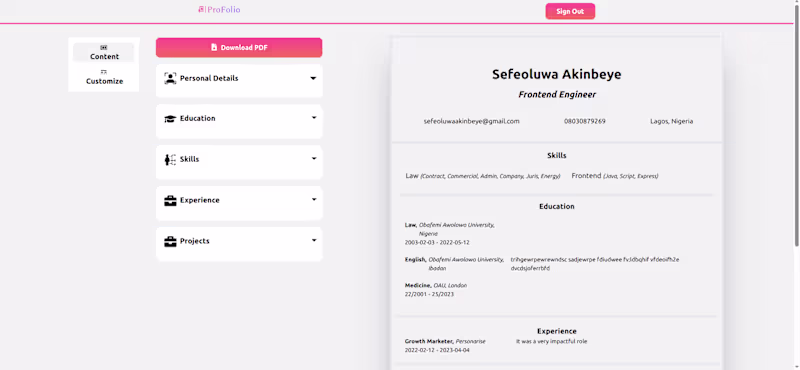Click the Education graduation cap icon

tap(170, 119)
